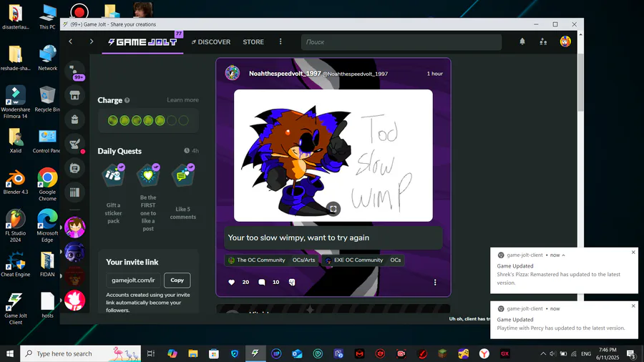This screenshot has width=644, height=362.
Task: Open the volume tray icon
Action: coord(553,353)
